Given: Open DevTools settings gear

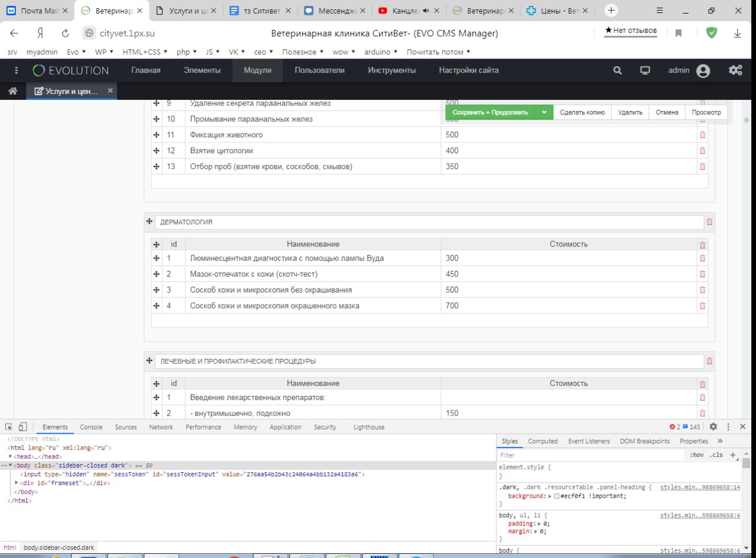Looking at the screenshot, I should point(713,427).
